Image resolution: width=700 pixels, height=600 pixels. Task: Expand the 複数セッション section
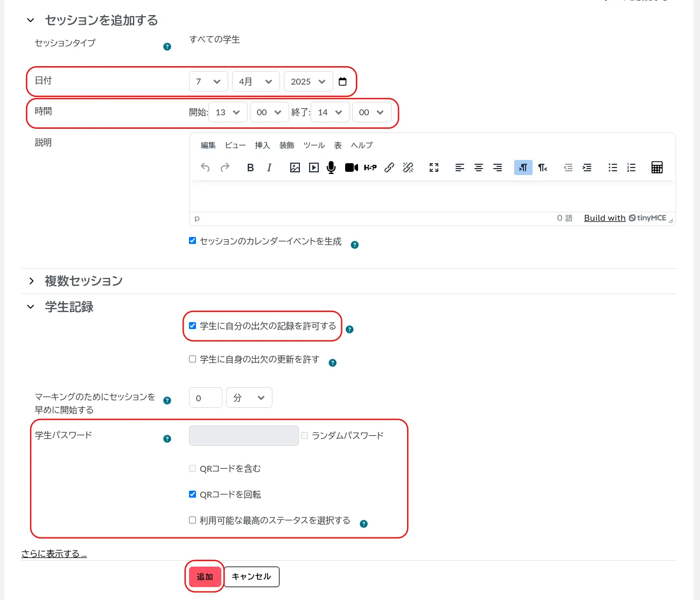83,281
